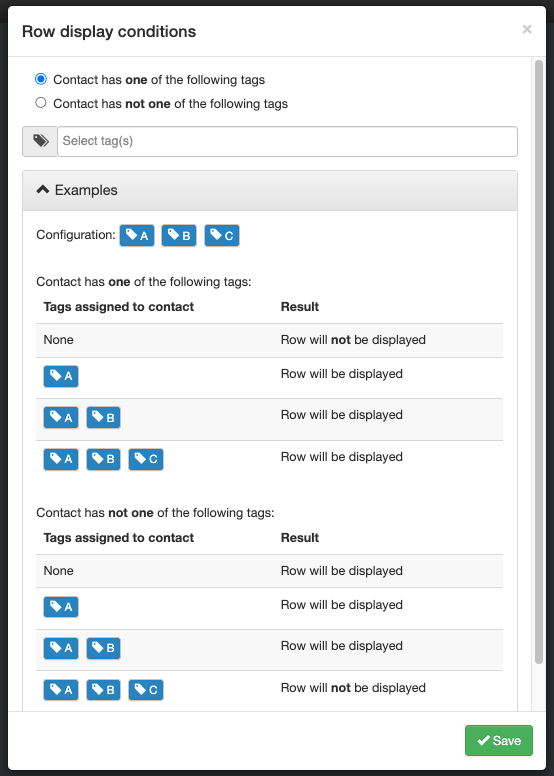Click the 'Contact has not one of the following tags' label
This screenshot has width=554, height=776.
pyautogui.click(x=170, y=103)
